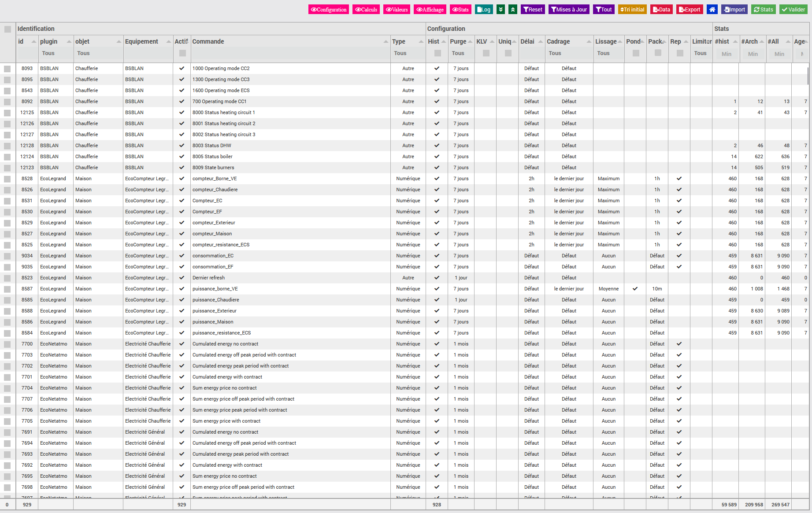Sort by #hist column arrow
812x513 pixels.
click(735, 41)
